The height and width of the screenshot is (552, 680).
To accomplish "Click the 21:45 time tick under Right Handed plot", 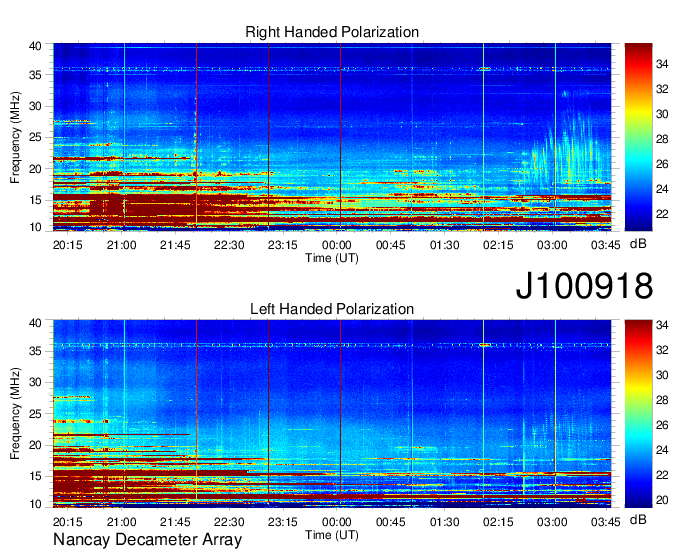I will pos(175,245).
